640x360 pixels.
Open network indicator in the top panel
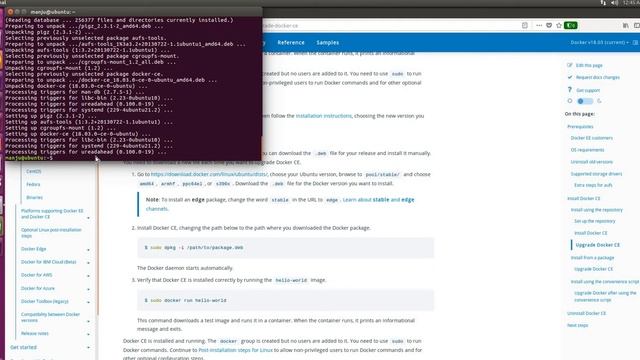[603, 3]
